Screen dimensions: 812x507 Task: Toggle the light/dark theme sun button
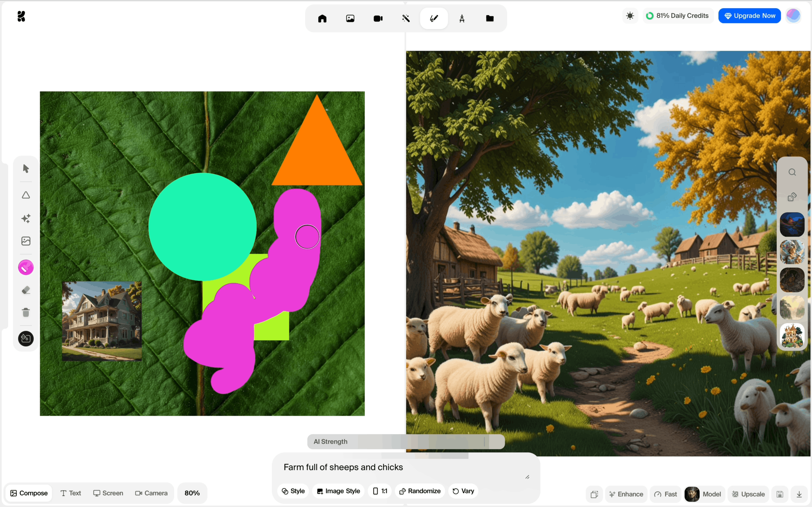pyautogui.click(x=630, y=16)
